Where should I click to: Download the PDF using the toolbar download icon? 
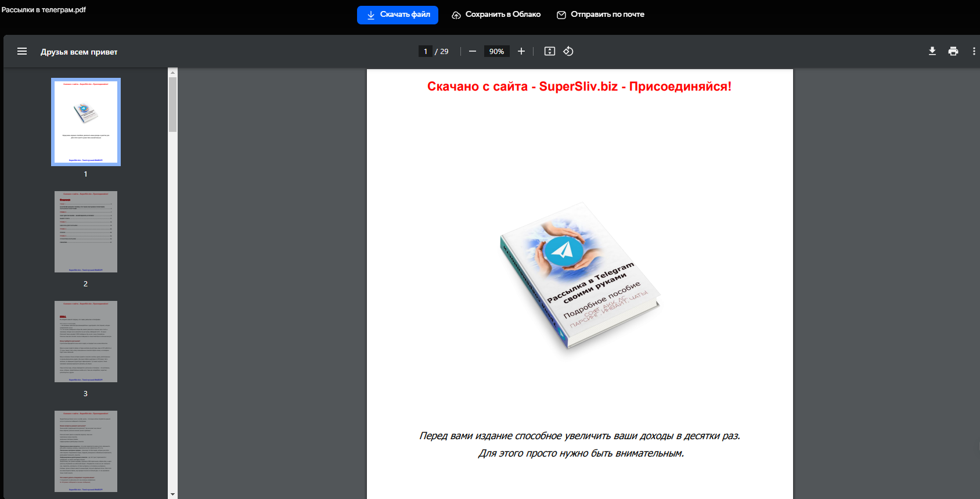(932, 51)
